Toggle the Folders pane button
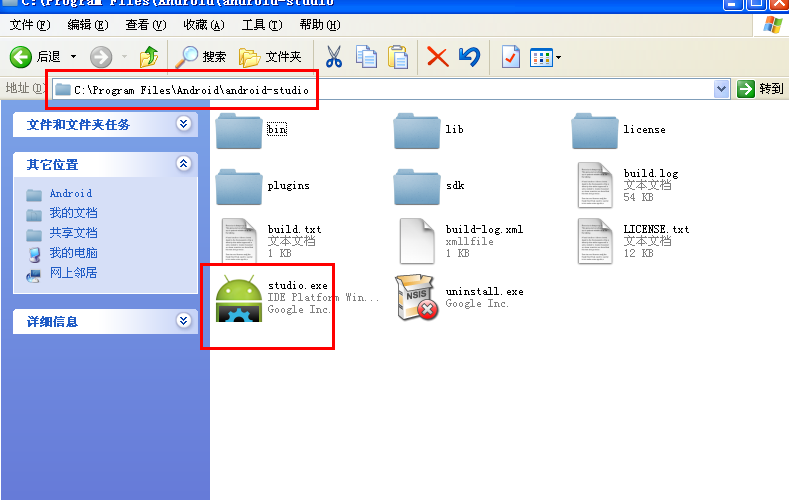The image size is (789, 500). pyautogui.click(x=270, y=57)
